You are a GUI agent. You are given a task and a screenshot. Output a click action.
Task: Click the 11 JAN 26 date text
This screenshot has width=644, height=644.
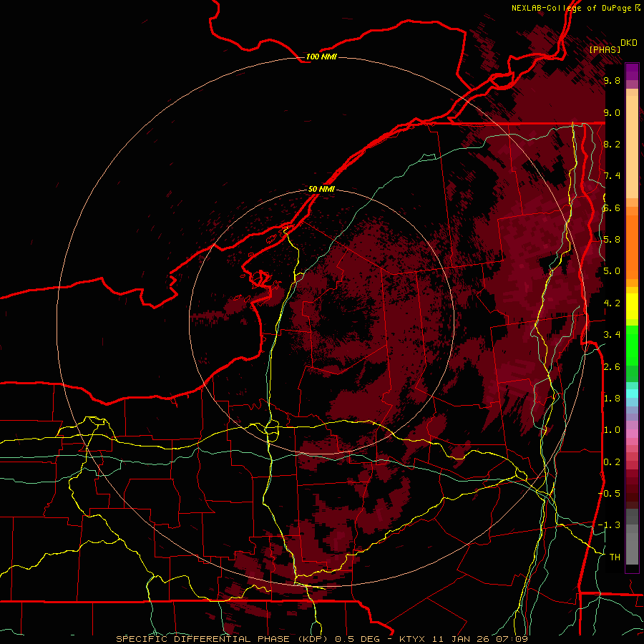(x=462, y=639)
